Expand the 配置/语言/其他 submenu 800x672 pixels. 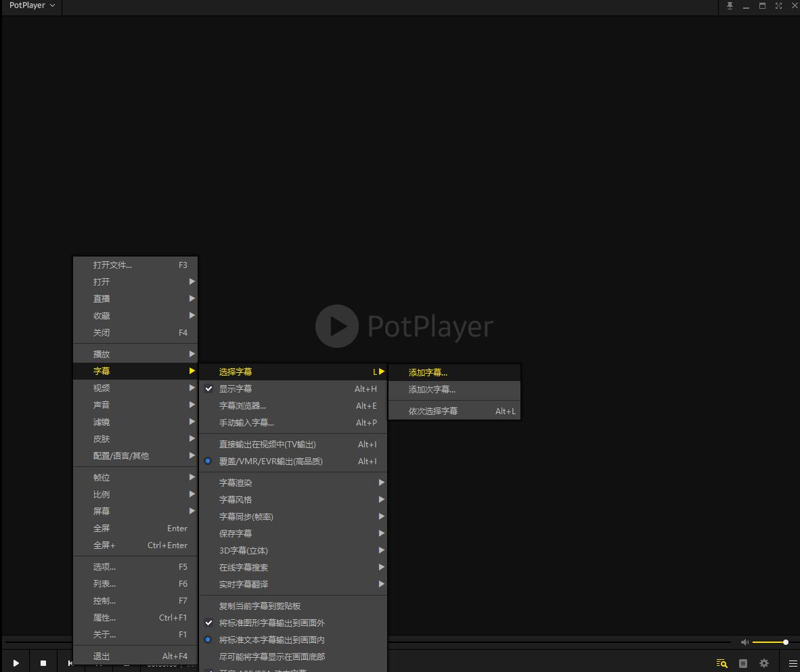(135, 455)
